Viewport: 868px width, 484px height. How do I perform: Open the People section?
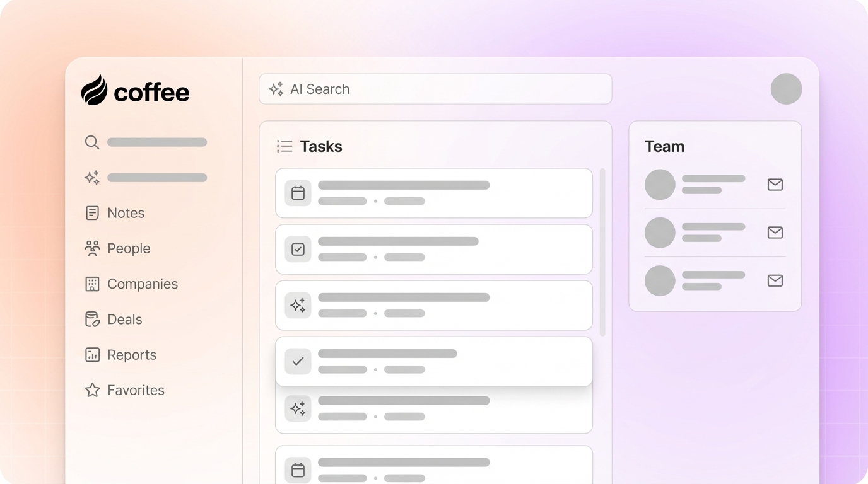(x=91, y=248)
